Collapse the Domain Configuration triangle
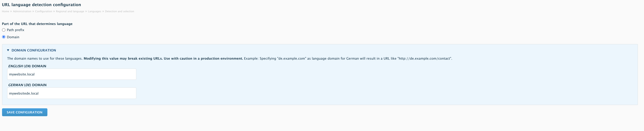This screenshot has height=131, width=644. (8, 50)
